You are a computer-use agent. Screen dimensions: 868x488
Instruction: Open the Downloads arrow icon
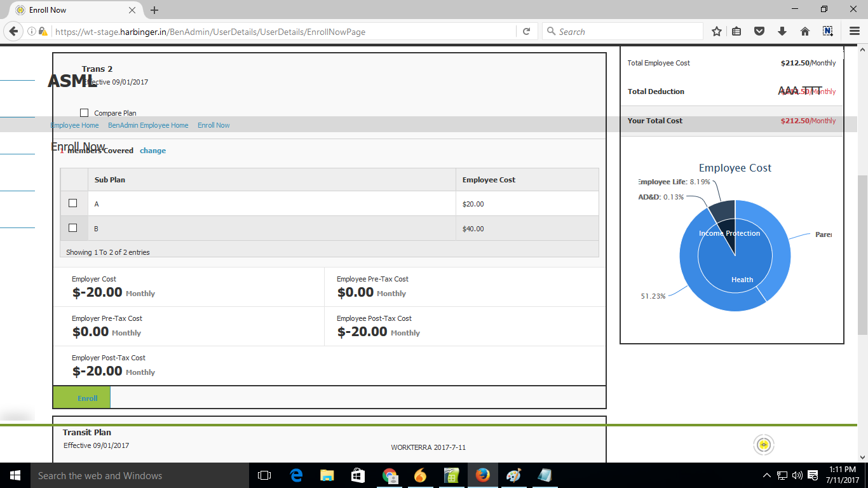pos(782,32)
